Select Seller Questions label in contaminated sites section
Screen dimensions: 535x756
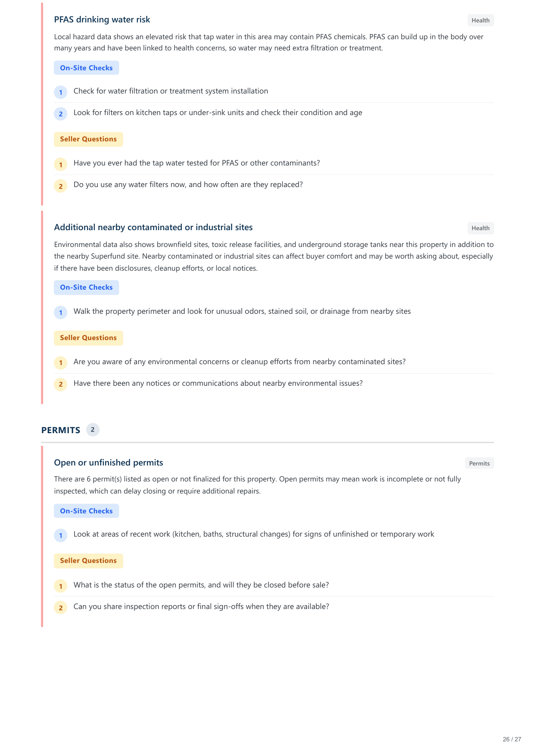88,338
